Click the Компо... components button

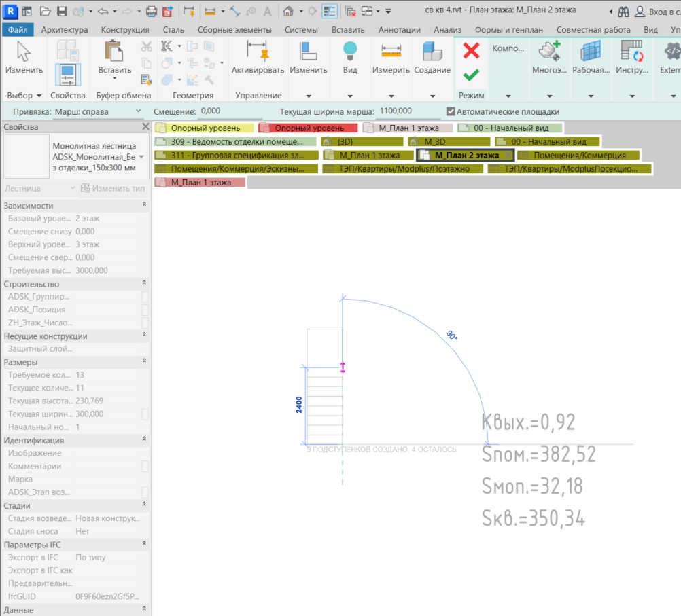pos(508,49)
